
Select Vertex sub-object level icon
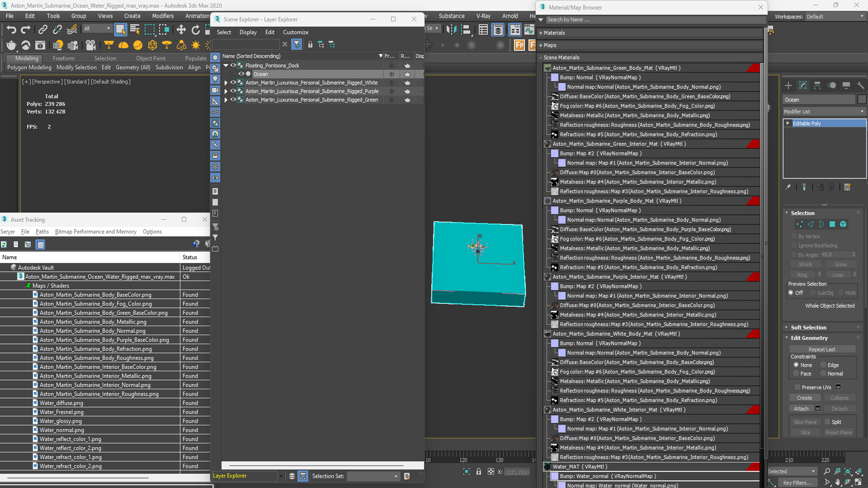click(x=799, y=224)
